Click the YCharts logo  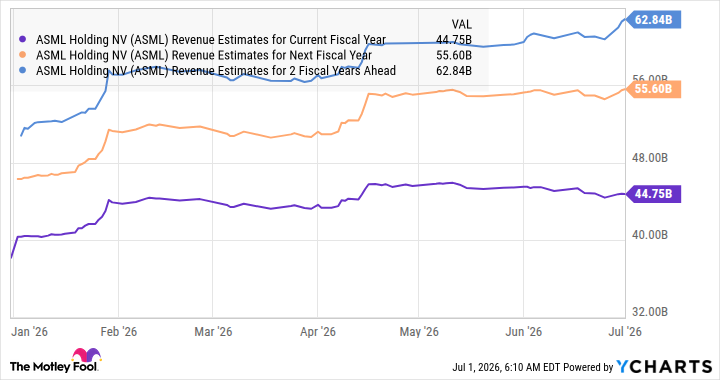[664, 367]
